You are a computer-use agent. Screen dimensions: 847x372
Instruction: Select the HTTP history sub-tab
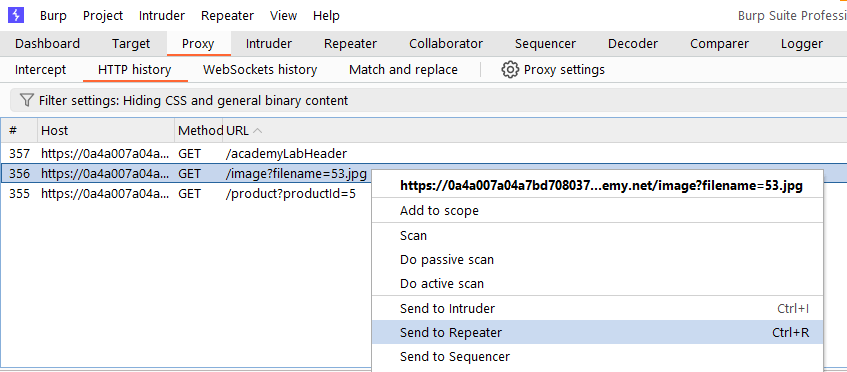point(135,70)
